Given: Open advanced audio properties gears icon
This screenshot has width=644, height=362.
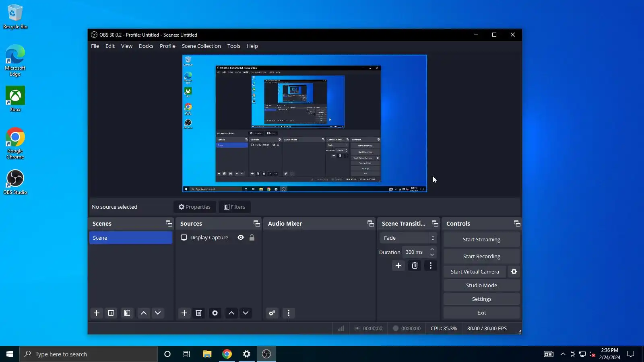Looking at the screenshot, I should tap(272, 313).
